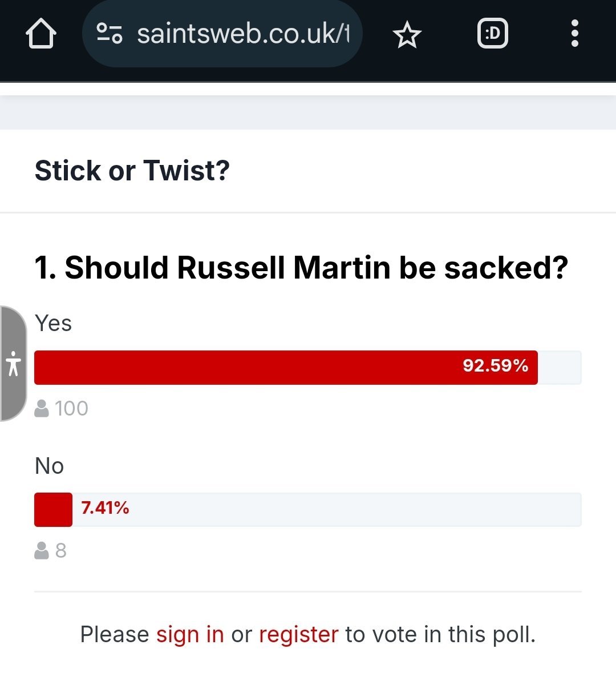Viewport: 616px width, 681px height.
Task: Open the browser three-dot menu
Action: click(x=575, y=33)
